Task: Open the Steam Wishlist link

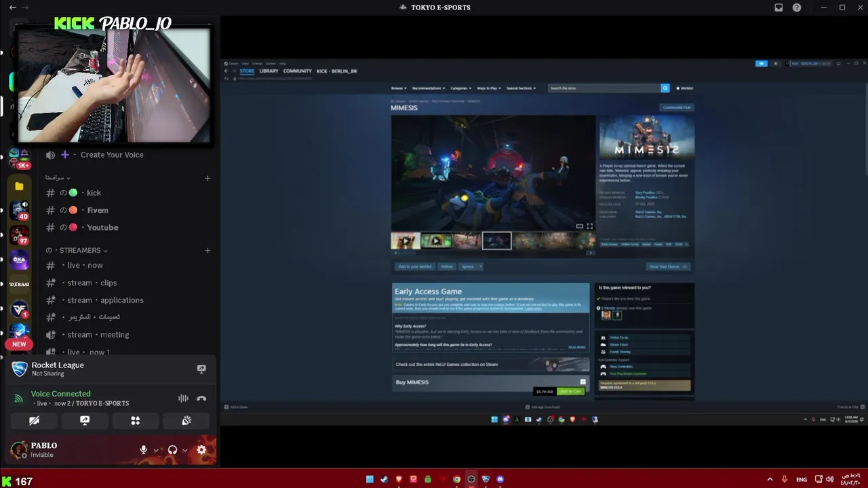Action: [x=685, y=88]
